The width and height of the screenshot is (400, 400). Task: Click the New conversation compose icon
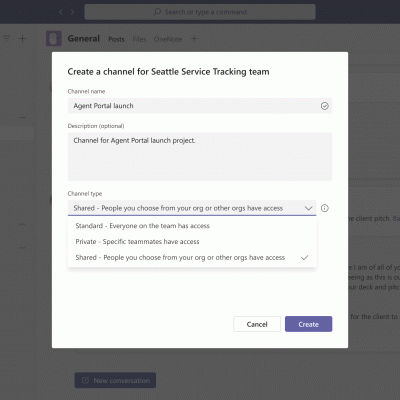(x=85, y=380)
